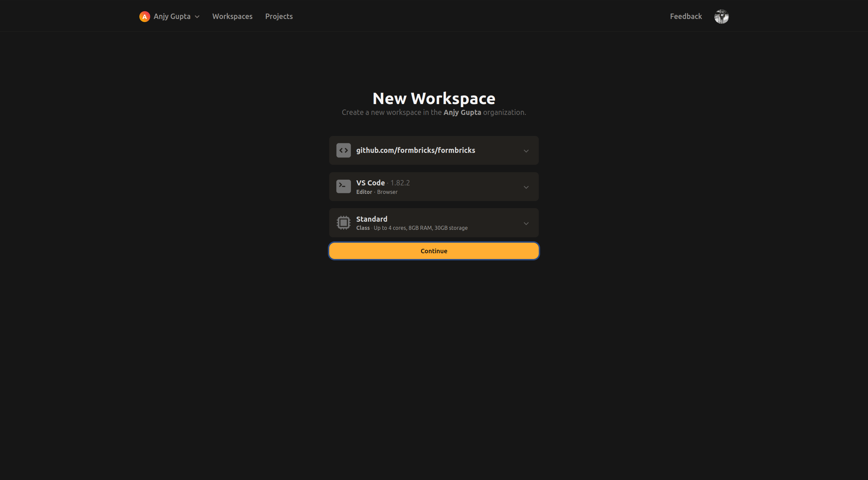Image resolution: width=868 pixels, height=480 pixels.
Task: Click the 'Editor · Browser' label
Action: coord(377,192)
